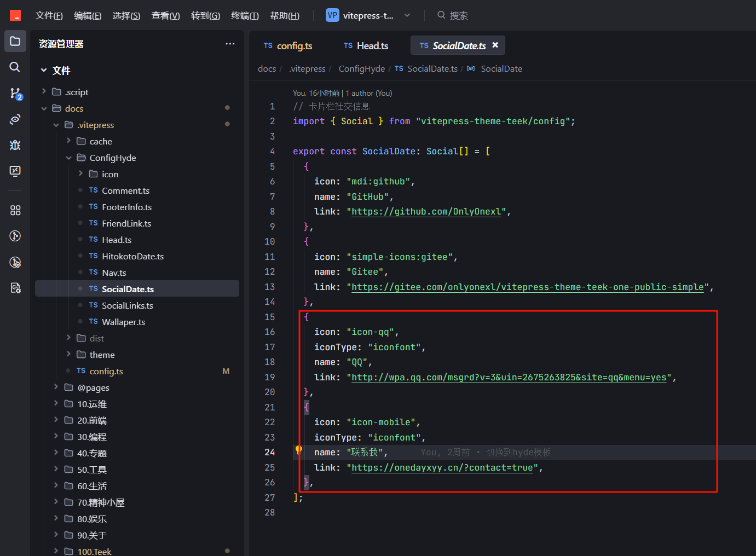Open SocialLinks.ts in explorer
756x556 pixels.
pyautogui.click(x=127, y=305)
